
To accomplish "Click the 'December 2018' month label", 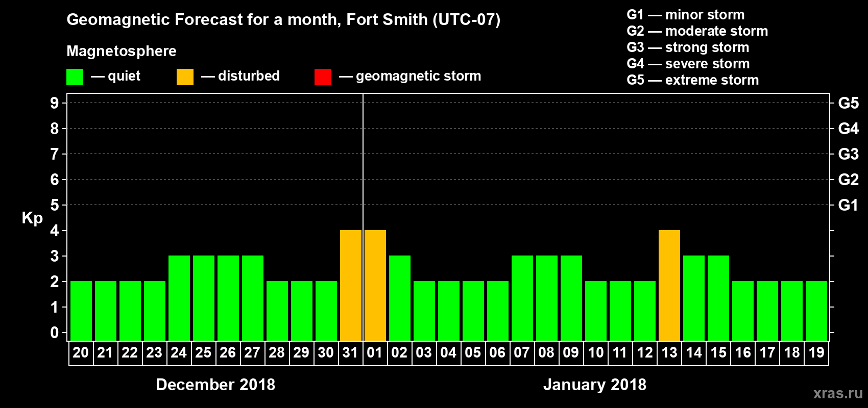I will pyautogui.click(x=215, y=385).
